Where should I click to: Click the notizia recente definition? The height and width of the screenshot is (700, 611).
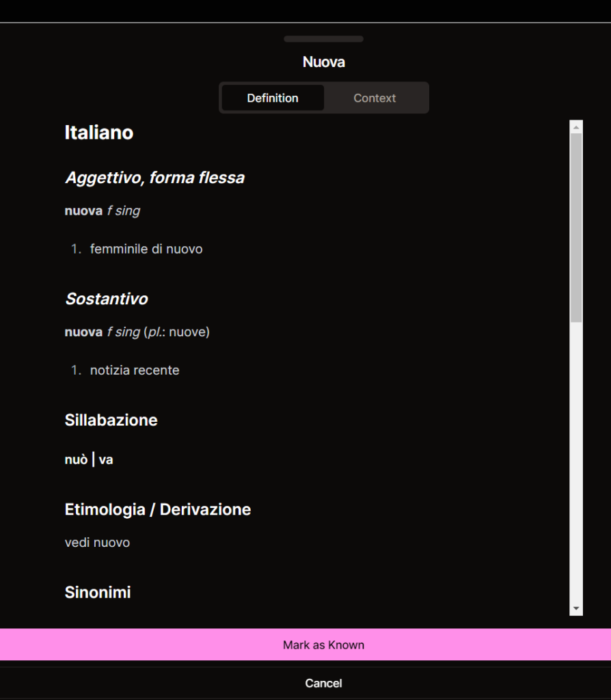[135, 371]
